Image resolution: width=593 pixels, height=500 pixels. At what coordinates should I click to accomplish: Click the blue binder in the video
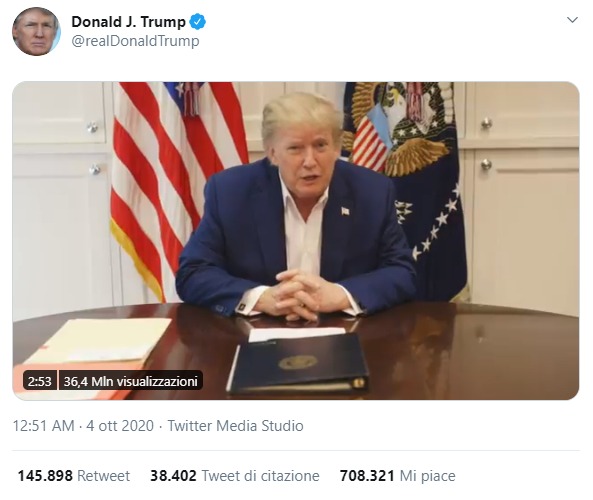(x=298, y=363)
